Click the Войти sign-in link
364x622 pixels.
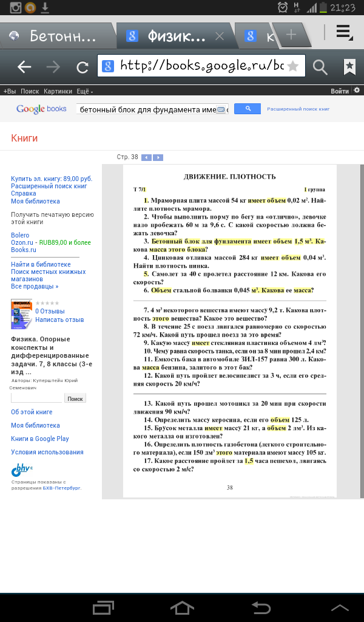340,91
